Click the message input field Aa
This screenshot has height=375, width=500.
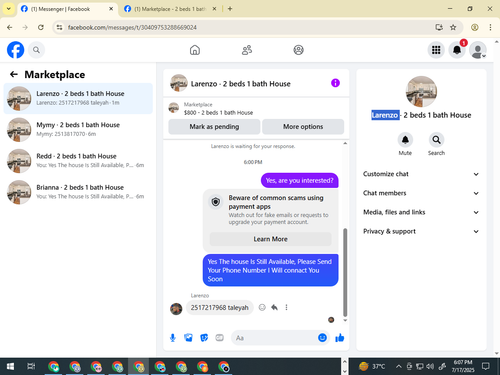pos(273,338)
